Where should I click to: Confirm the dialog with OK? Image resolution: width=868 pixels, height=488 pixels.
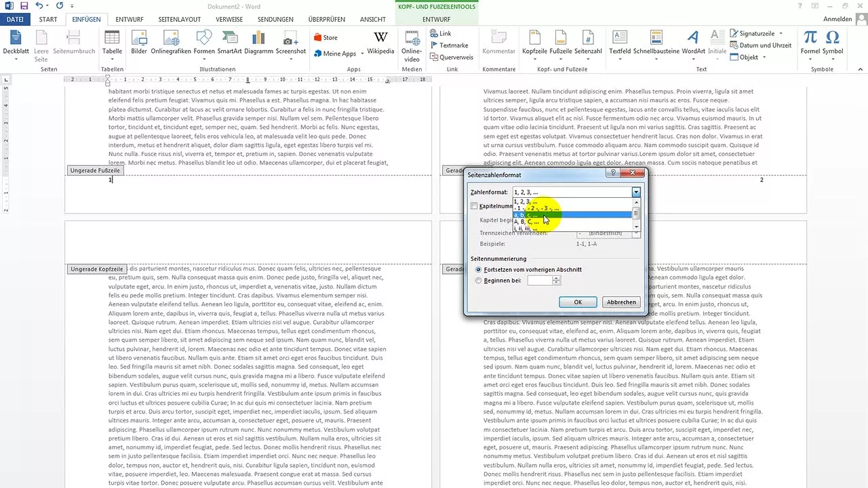point(578,302)
